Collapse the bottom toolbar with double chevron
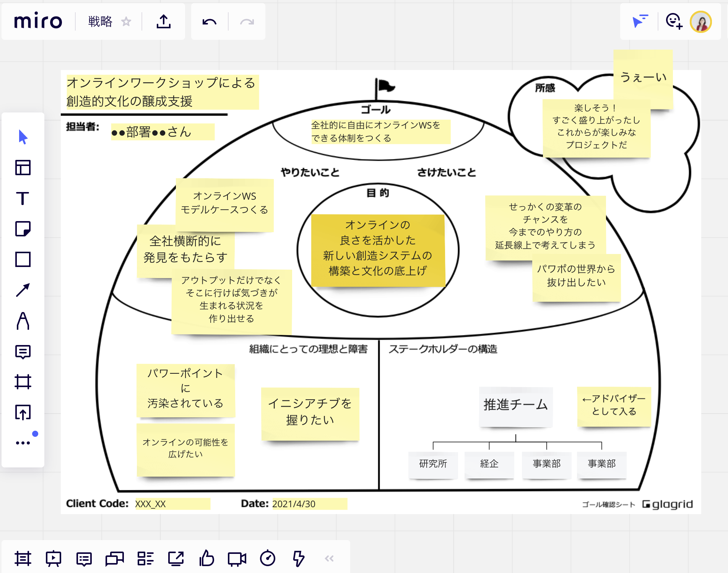This screenshot has height=573, width=728. tap(329, 558)
